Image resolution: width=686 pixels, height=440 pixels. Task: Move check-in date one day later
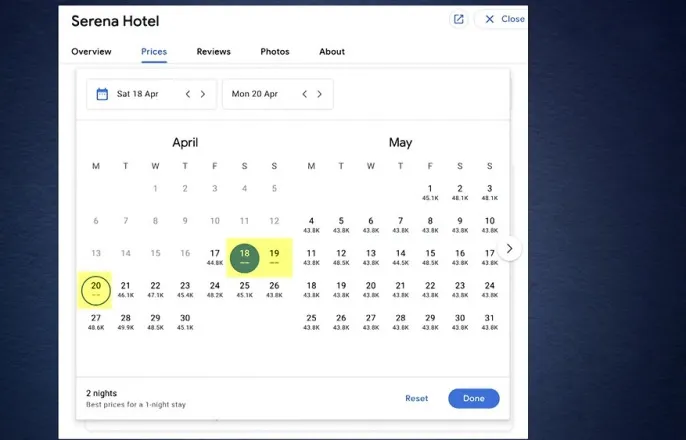tap(203, 94)
